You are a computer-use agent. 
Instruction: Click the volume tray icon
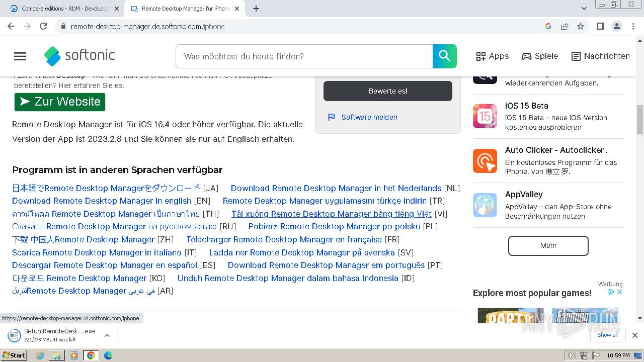click(x=572, y=355)
